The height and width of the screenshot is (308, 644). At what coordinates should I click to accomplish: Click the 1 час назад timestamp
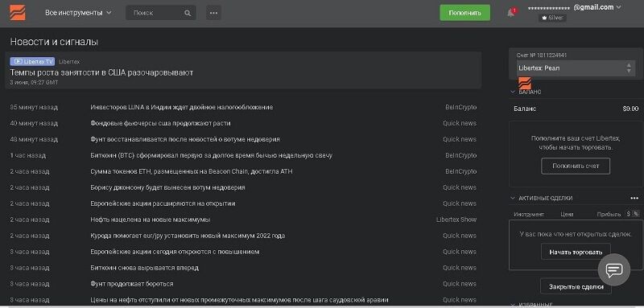[x=28, y=155]
